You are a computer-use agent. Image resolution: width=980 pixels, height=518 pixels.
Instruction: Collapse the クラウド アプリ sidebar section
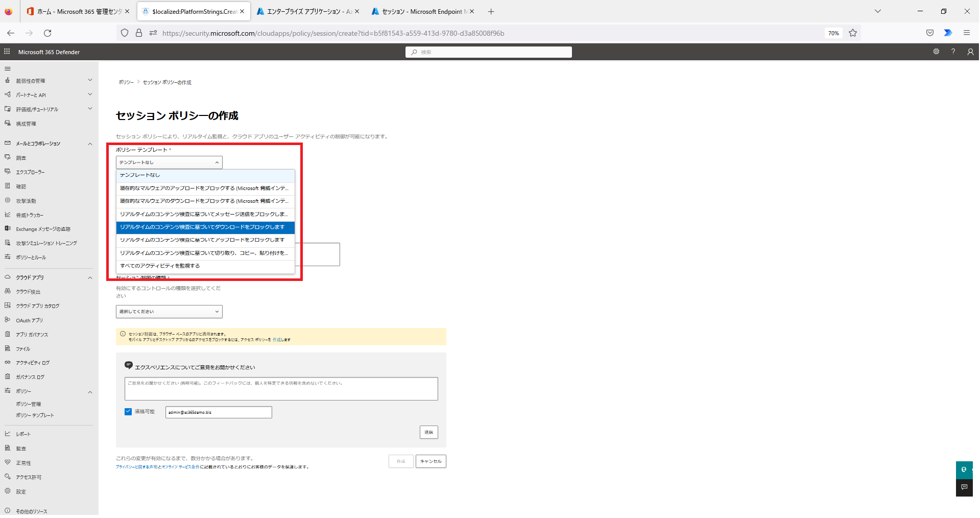pyautogui.click(x=90, y=278)
